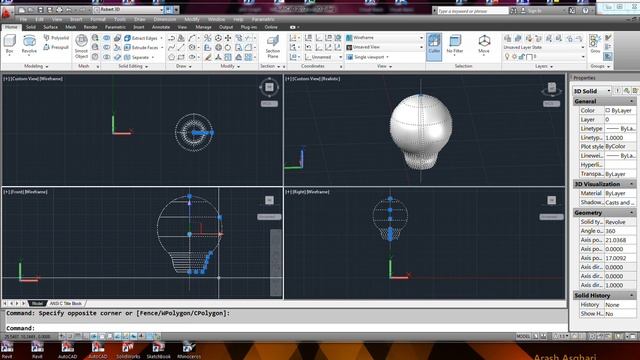The height and width of the screenshot is (360, 640).
Task: Click Separate in Solid Editing
Action: point(137,58)
